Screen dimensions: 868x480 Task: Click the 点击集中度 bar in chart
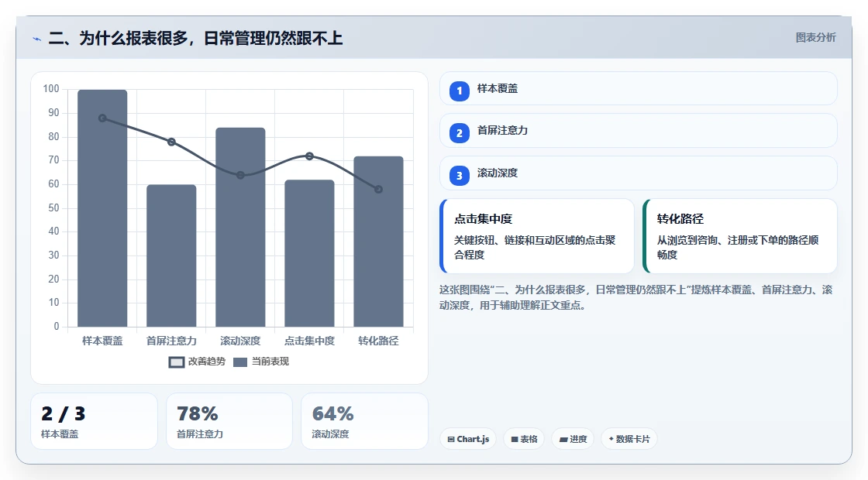coord(309,253)
